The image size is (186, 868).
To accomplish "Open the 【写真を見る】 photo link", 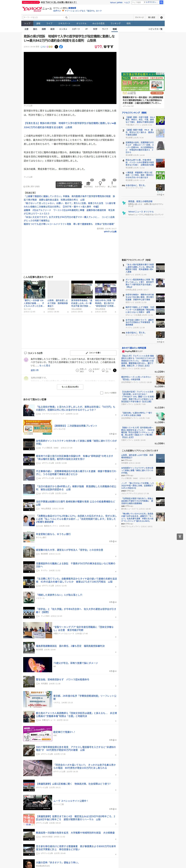I will point(70,125).
